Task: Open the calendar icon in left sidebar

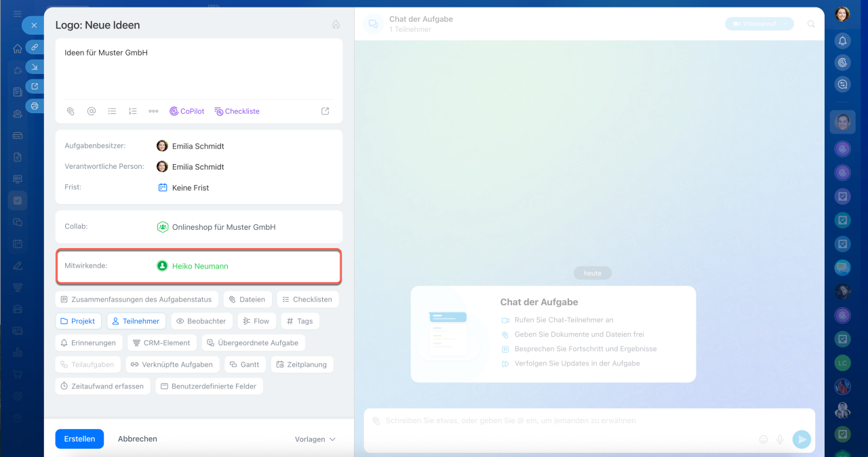Action: tap(18, 244)
